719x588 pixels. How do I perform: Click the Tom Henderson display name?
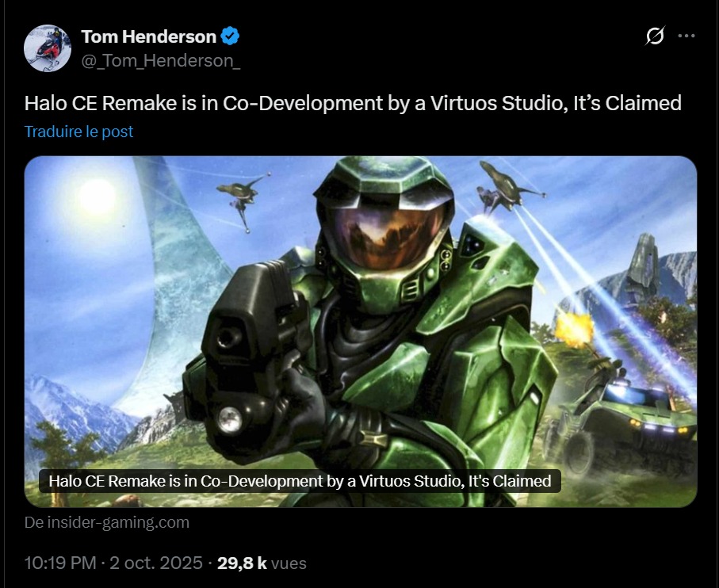coord(148,36)
